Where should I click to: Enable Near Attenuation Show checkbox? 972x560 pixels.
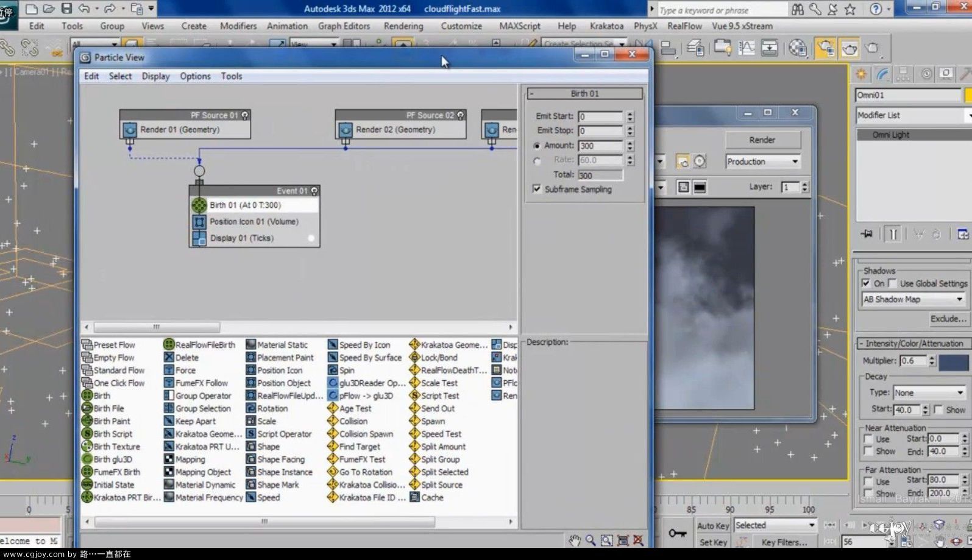pyautogui.click(x=868, y=452)
